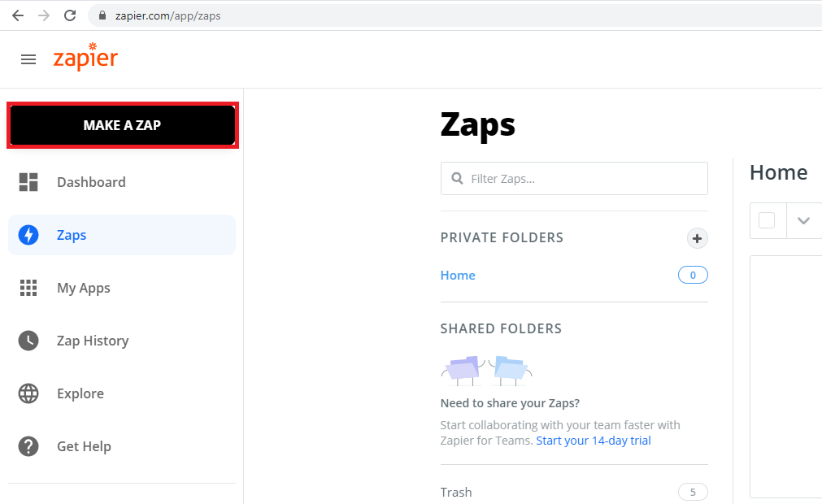Reload the page with refresh icon
This screenshot has height=504, width=822.
70,15
